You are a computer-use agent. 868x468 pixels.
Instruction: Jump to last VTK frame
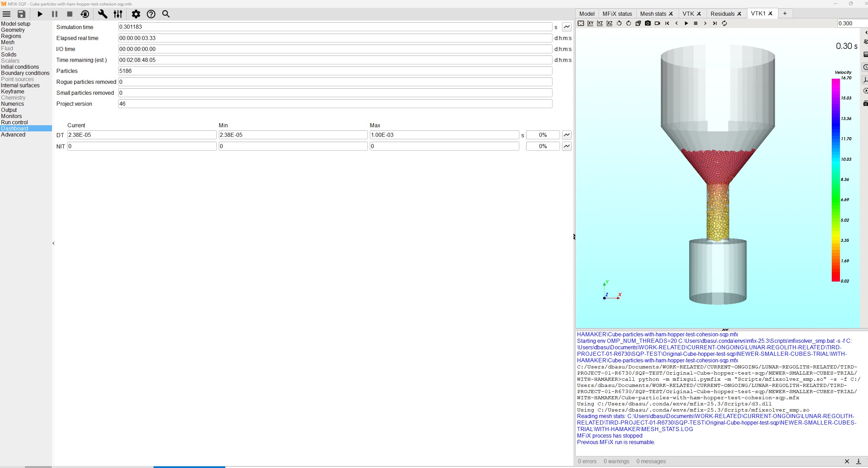(715, 23)
